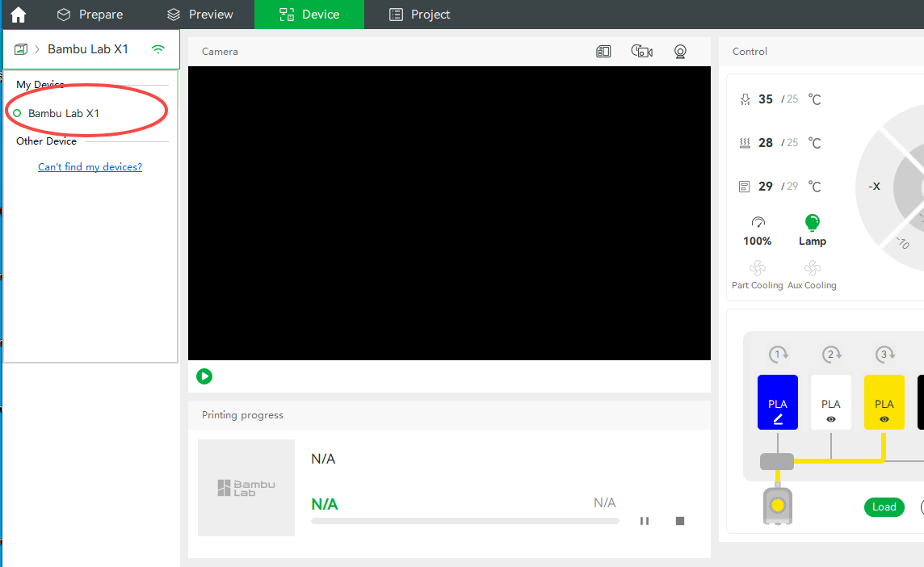Refresh AMS slot 2 filament
Viewport: 924px width, 567px height.
831,355
